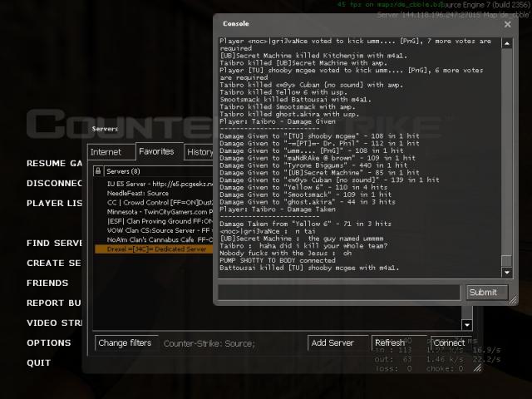Click the console scrollbar thumb

coord(507,261)
